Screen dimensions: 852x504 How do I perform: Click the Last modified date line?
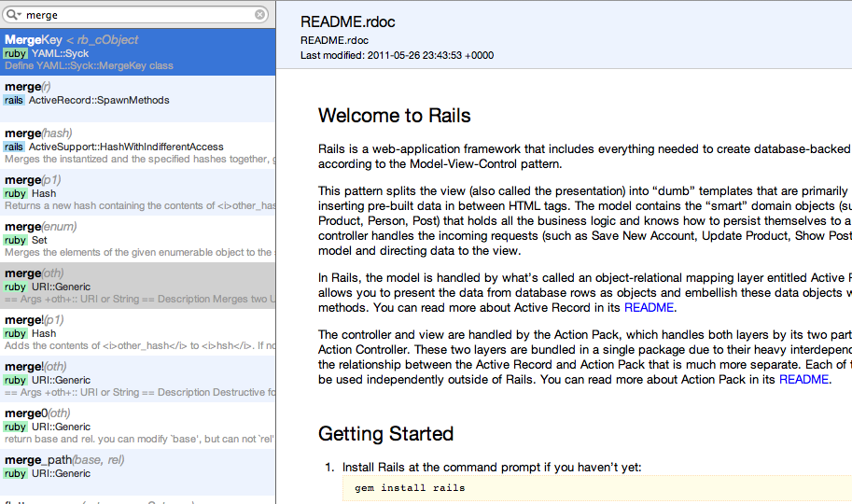click(398, 55)
